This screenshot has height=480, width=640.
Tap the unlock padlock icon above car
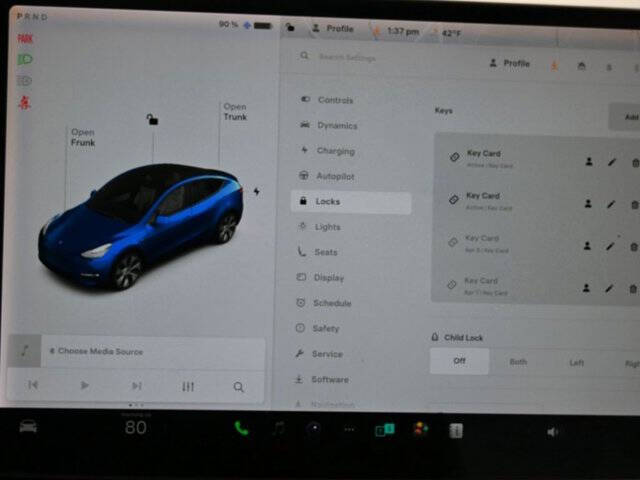click(152, 119)
